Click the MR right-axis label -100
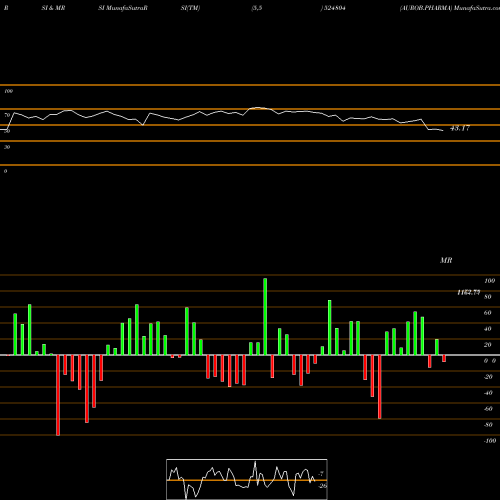 (x=490, y=441)
